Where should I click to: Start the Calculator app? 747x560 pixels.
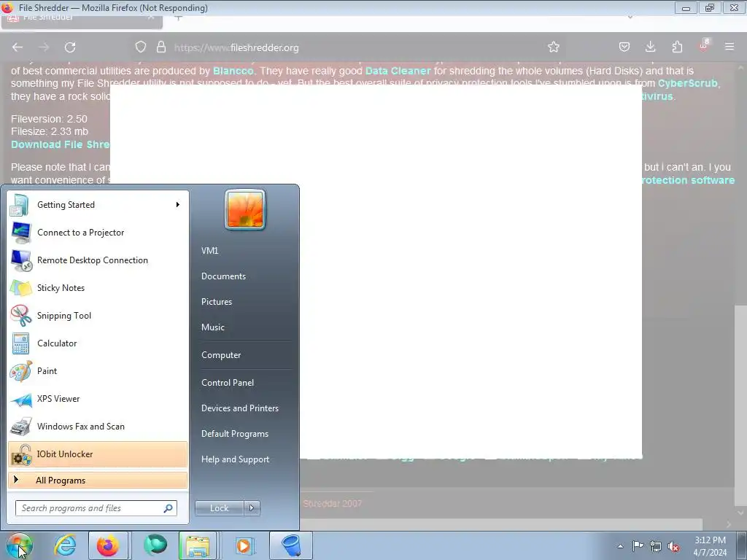coord(98,343)
